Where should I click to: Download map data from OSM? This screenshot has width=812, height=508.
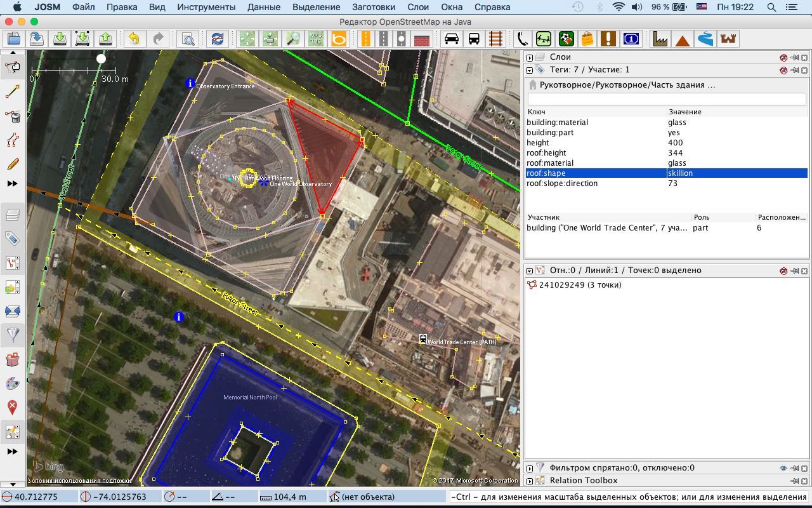point(60,39)
